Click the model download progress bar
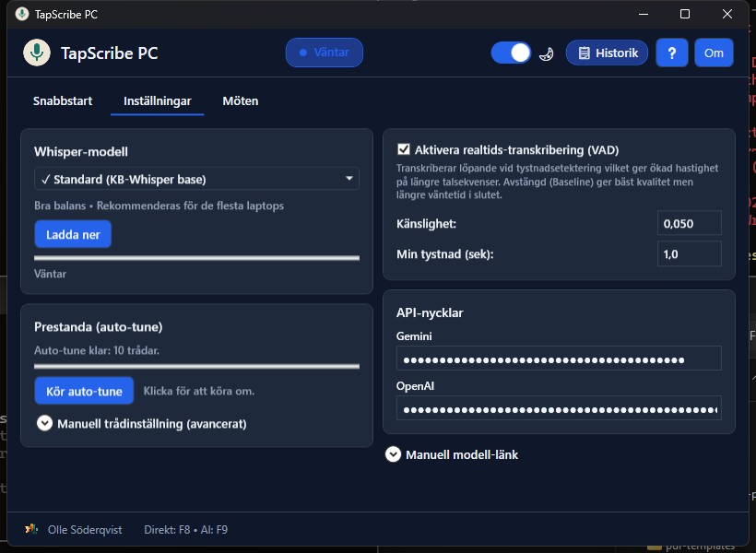Screen dimensions: 756x553 pyautogui.click(x=196, y=258)
